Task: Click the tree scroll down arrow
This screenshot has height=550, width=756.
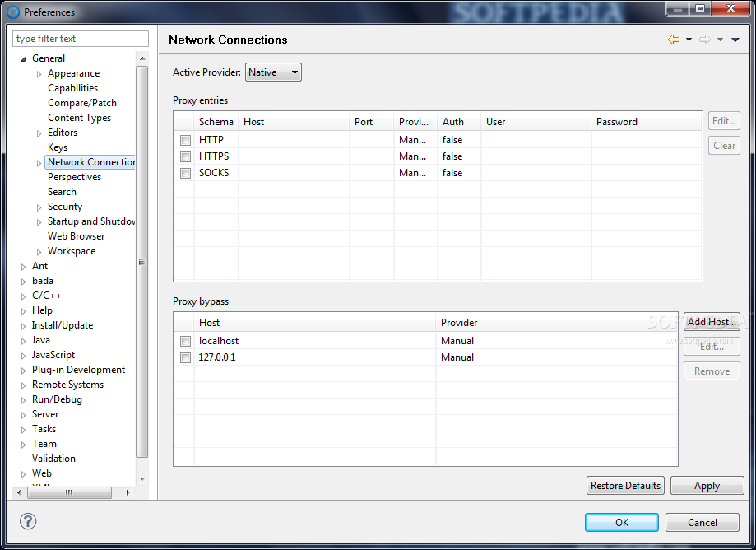Action: pyautogui.click(x=142, y=478)
